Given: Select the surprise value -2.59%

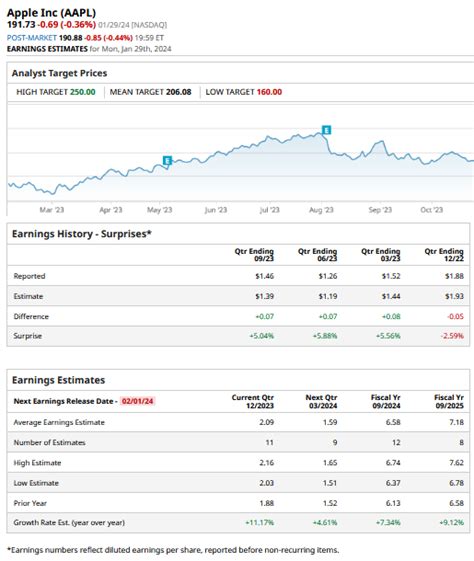Looking at the screenshot, I should pos(452,336).
